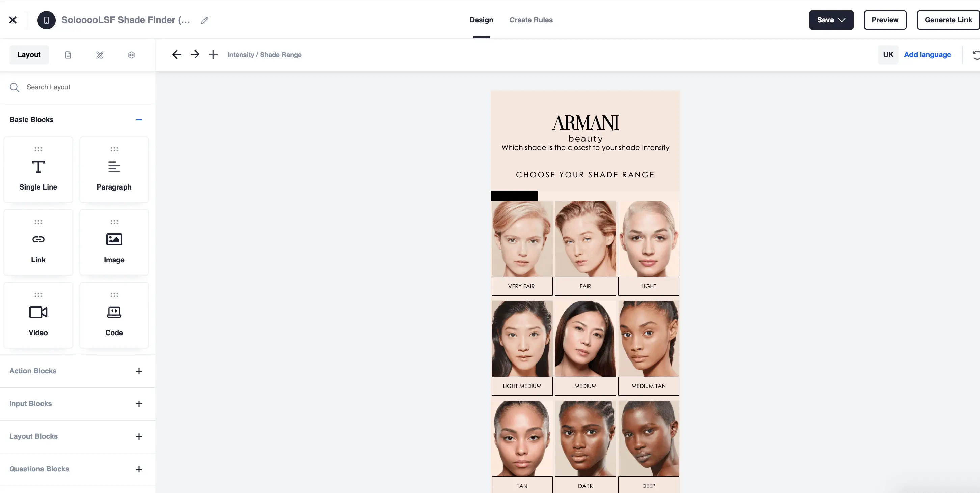Screen dimensions: 980x493
Task: Select the VERY FAIR shade button
Action: [x=522, y=286]
